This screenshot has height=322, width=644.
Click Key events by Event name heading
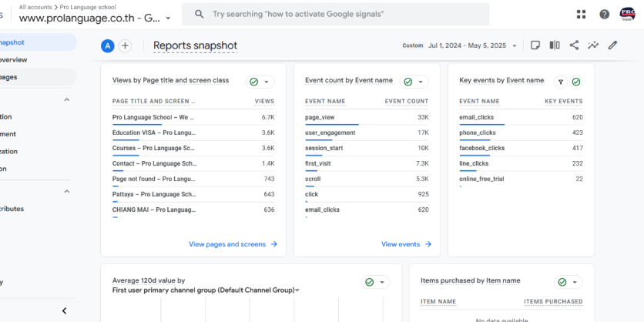coord(501,80)
